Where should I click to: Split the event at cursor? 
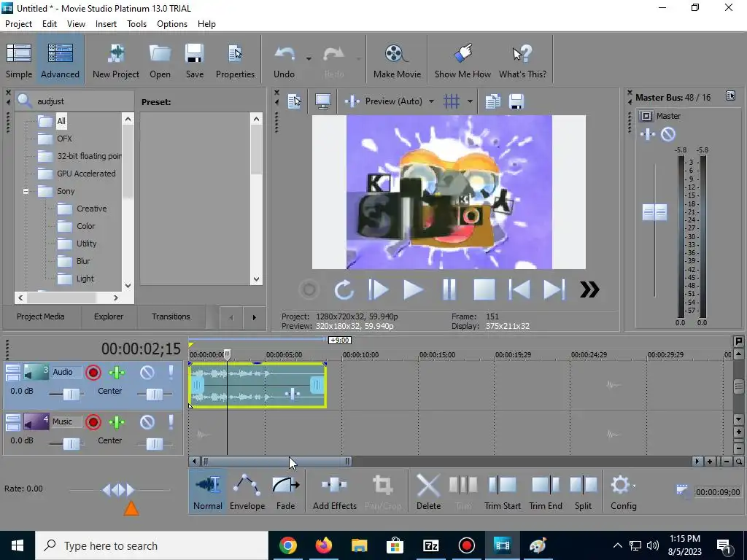point(583,492)
